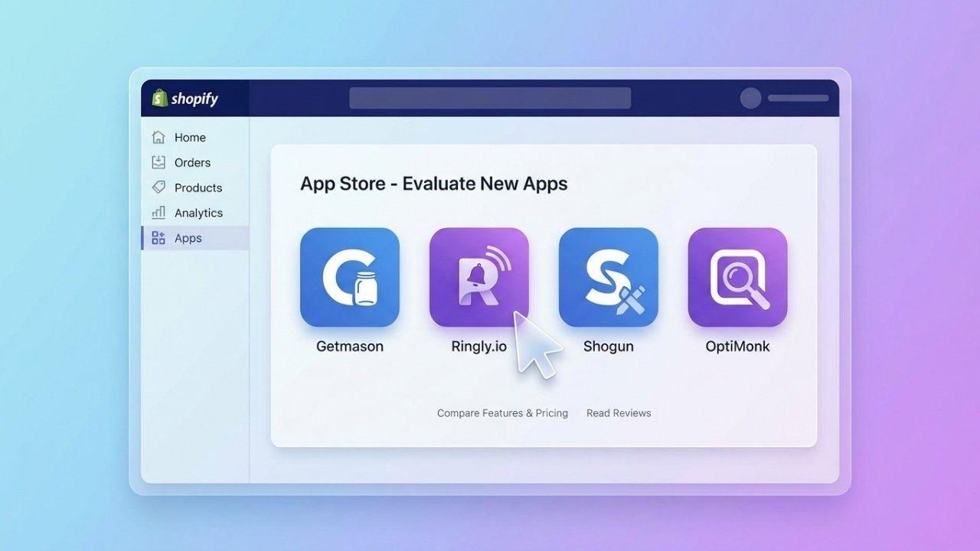Open the Getmason app icon
This screenshot has width=980, height=551.
click(350, 277)
